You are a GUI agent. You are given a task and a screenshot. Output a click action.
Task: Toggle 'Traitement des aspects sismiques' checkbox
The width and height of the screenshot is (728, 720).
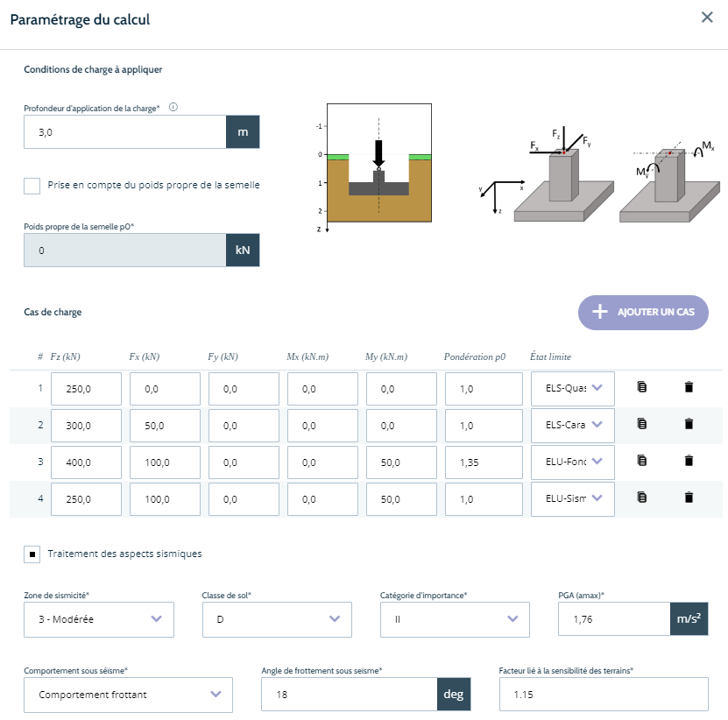(x=32, y=554)
